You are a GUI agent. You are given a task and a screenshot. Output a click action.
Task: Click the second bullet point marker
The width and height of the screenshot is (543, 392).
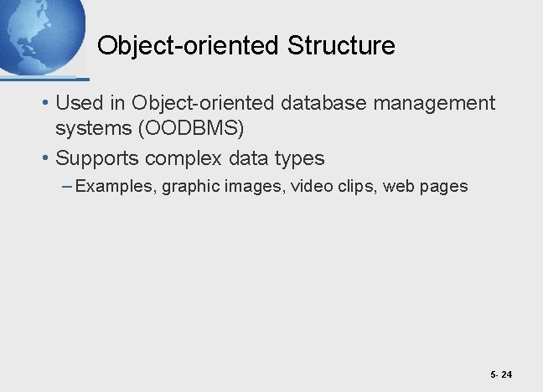[x=44, y=158]
